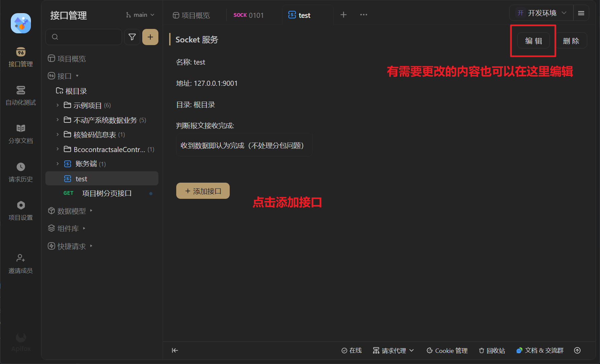Viewport: 600px width, 364px height.
Task: Select 项目树分页接口 GET item
Action: click(107, 193)
